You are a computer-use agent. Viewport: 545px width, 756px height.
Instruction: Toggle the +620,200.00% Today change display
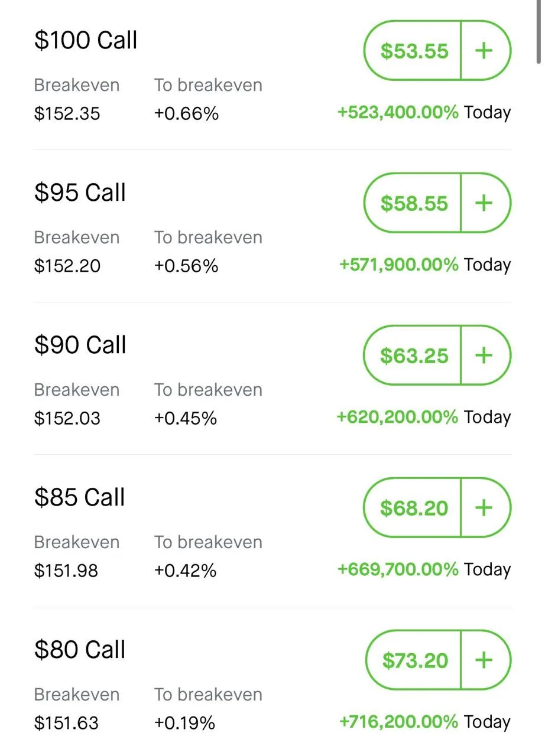(424, 417)
